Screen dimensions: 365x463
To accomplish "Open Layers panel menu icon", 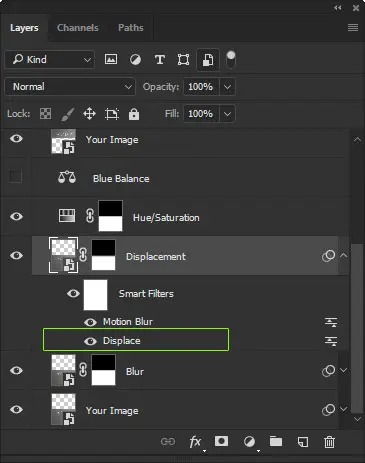I will (x=353, y=27).
